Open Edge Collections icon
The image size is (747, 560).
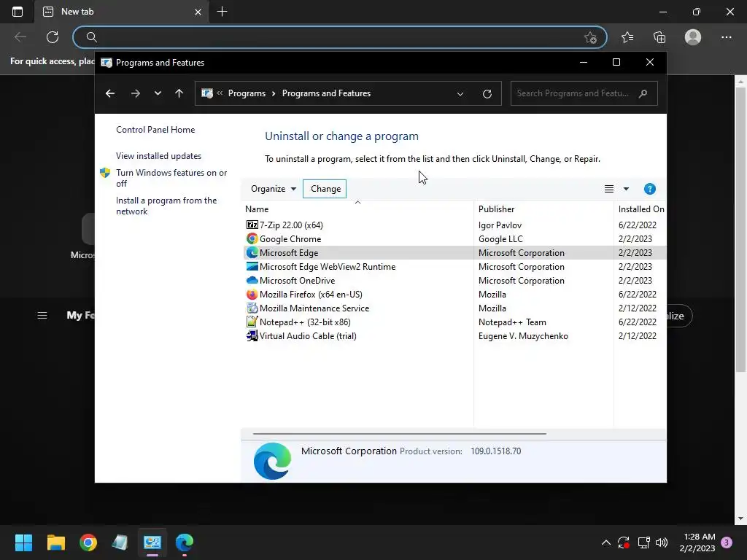coord(659,37)
